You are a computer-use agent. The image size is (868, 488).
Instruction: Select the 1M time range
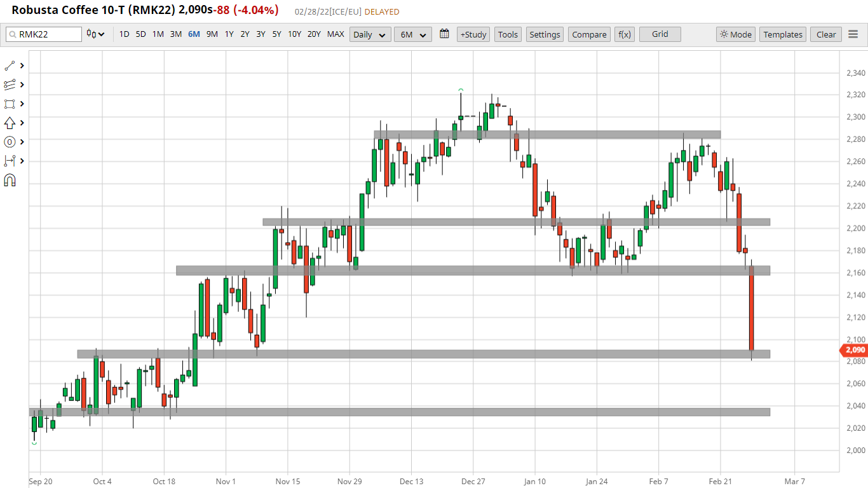[x=158, y=34]
